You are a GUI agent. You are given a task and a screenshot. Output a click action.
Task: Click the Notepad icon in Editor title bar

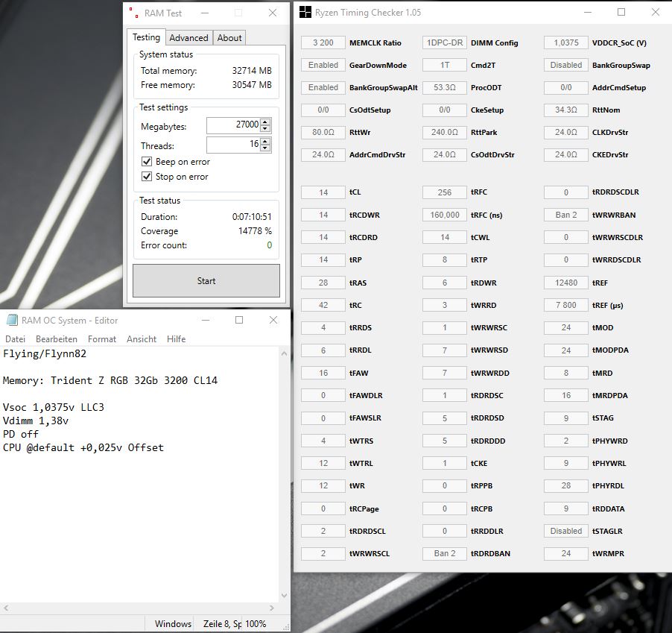click(x=12, y=320)
